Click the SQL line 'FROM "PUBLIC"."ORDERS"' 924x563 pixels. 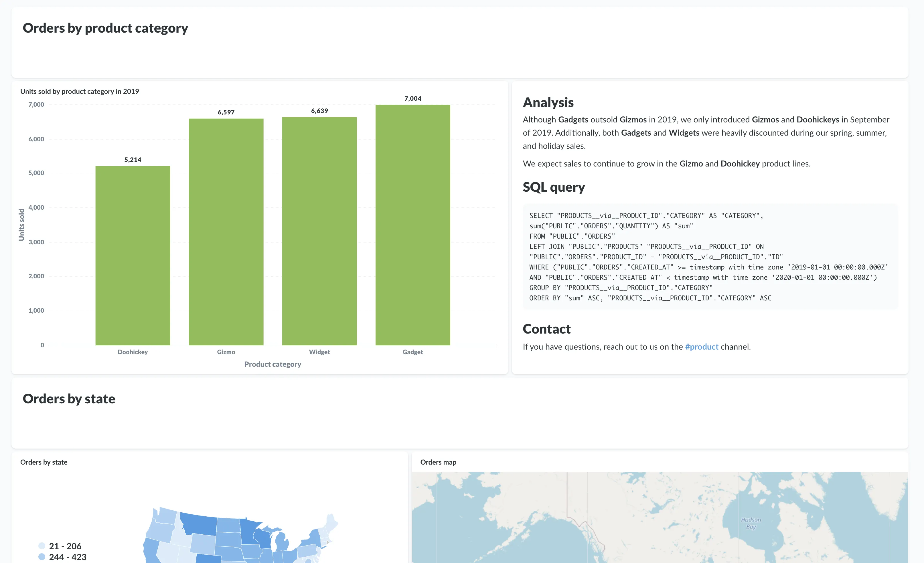(x=572, y=237)
